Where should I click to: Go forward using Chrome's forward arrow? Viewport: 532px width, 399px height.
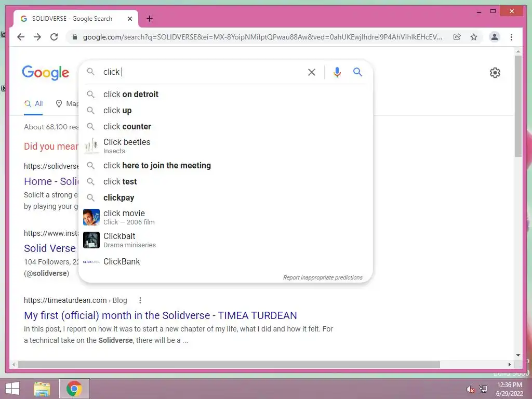pos(37,37)
